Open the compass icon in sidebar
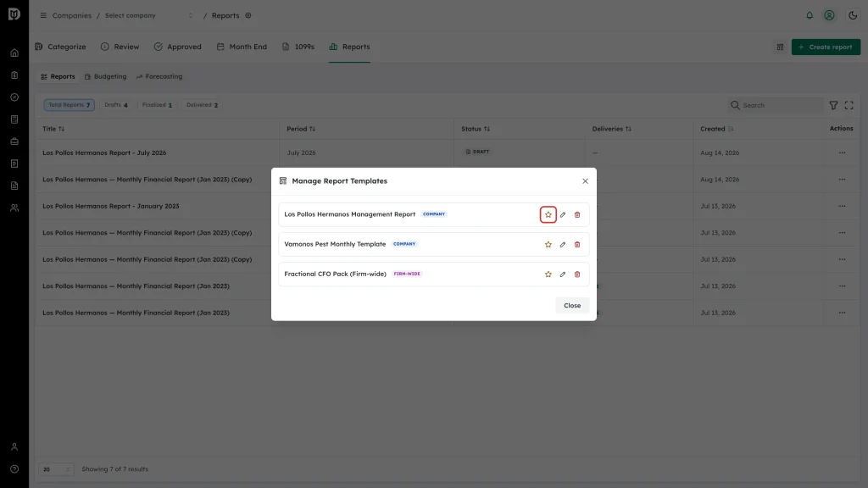The image size is (868, 488). (x=14, y=97)
